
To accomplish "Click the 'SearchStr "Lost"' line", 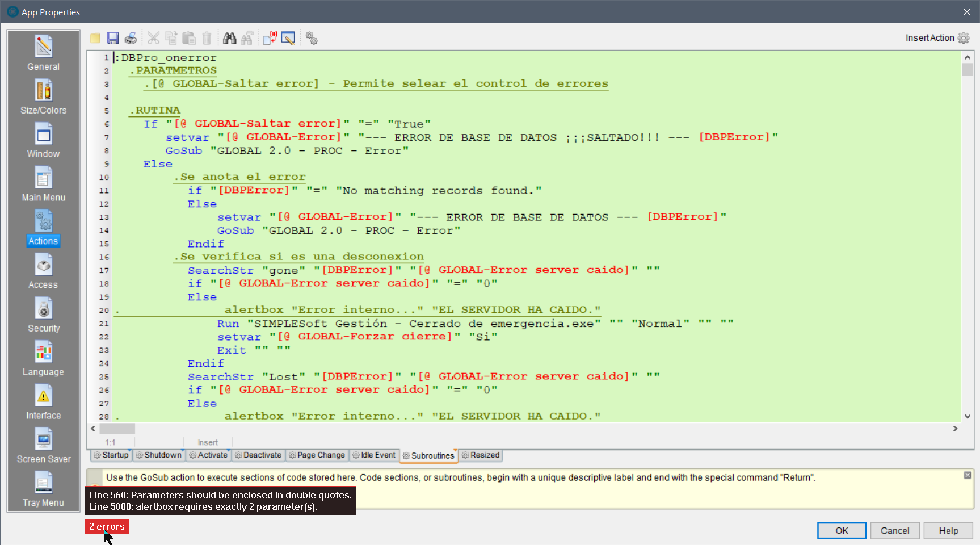I will point(424,376).
